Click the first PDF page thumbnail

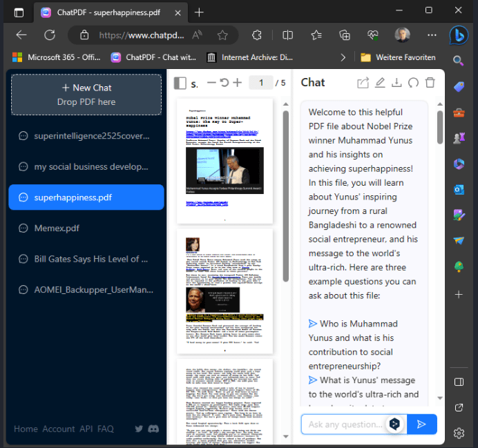(224, 161)
